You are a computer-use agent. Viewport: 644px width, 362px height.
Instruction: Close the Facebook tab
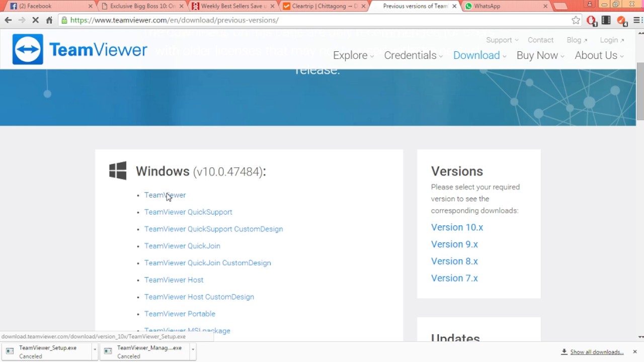pyautogui.click(x=91, y=6)
